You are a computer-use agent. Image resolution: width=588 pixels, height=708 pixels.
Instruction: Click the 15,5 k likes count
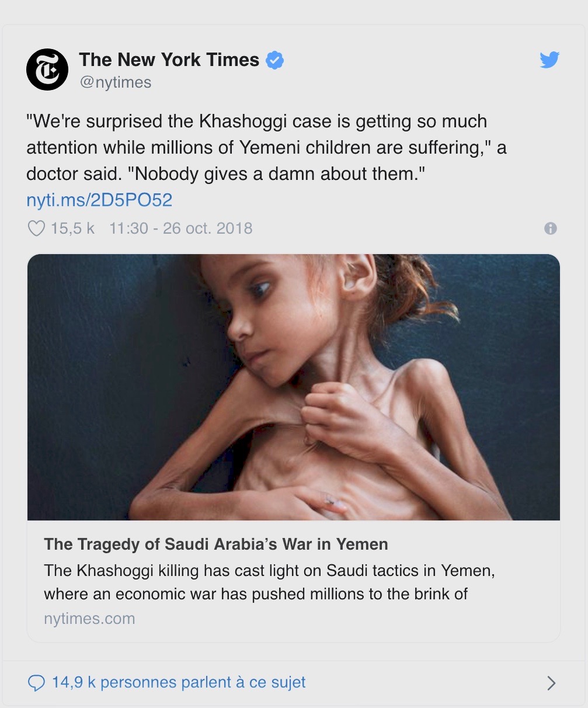72,228
